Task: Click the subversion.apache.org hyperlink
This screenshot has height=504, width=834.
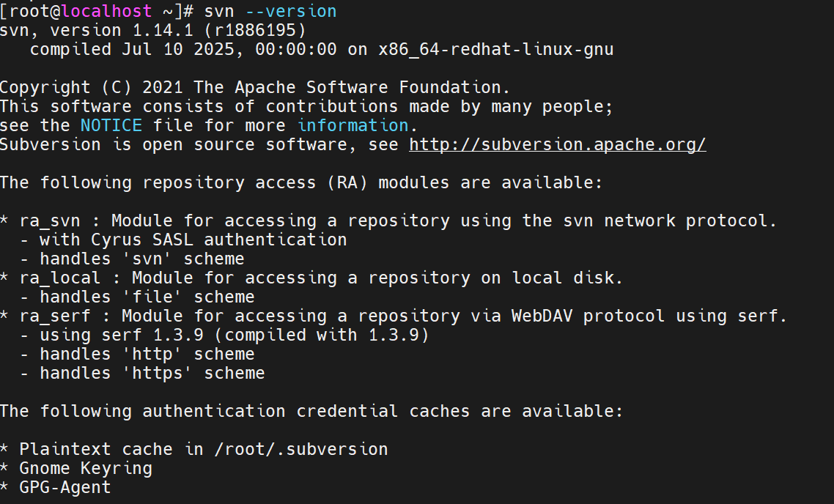Action: 558,144
